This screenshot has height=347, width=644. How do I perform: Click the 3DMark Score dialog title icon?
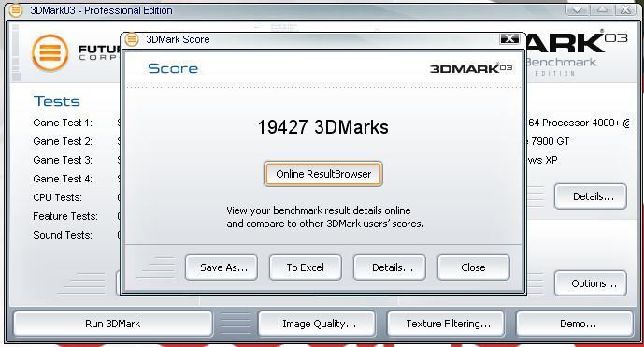(132, 39)
